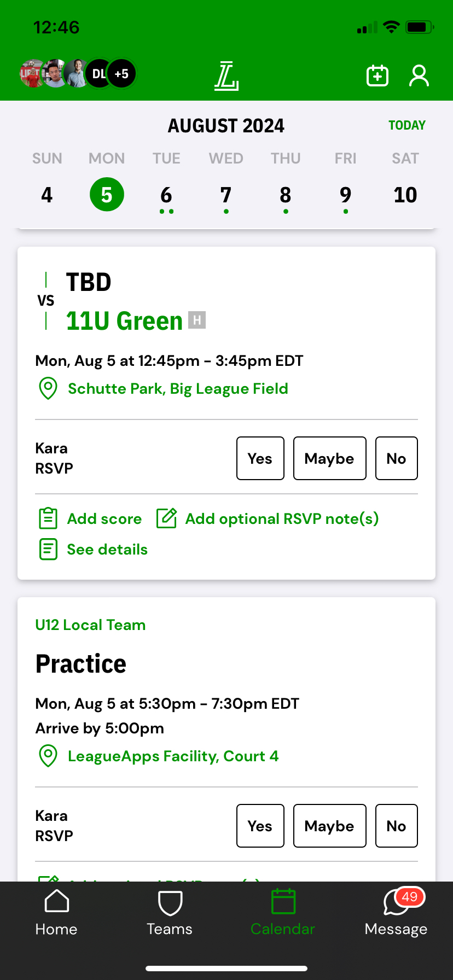Open the U12 Local Team link
453x980 pixels.
tap(90, 625)
